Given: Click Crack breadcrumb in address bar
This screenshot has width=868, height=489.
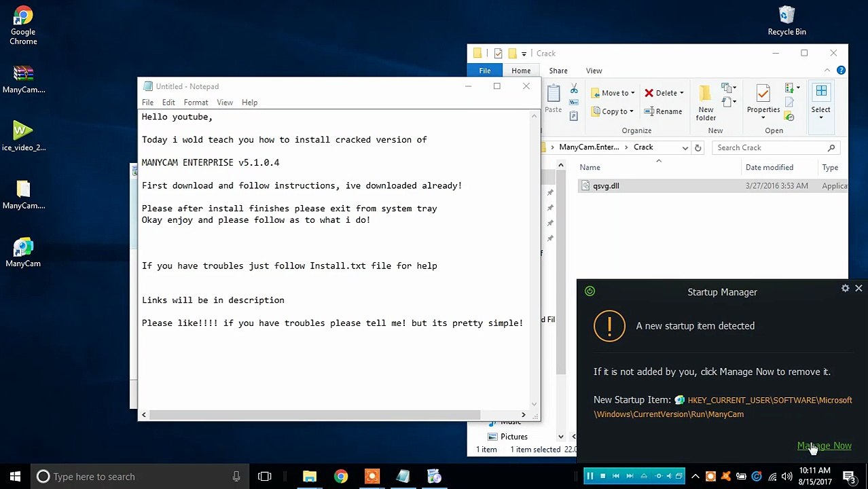Looking at the screenshot, I should 643,147.
